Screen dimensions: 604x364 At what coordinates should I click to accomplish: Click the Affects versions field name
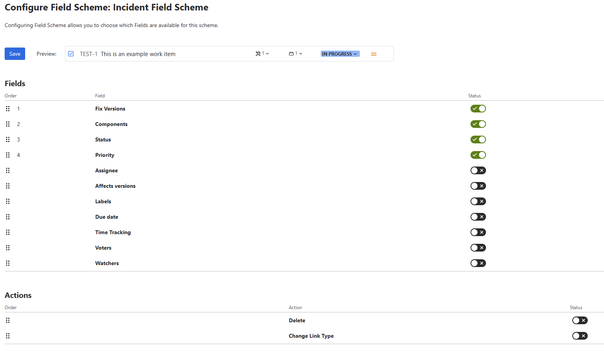(x=115, y=186)
